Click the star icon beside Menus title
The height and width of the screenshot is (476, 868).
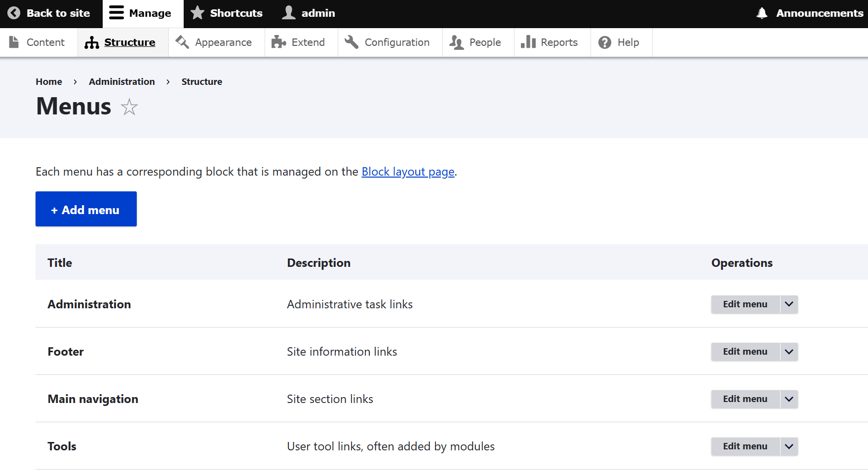click(x=129, y=107)
